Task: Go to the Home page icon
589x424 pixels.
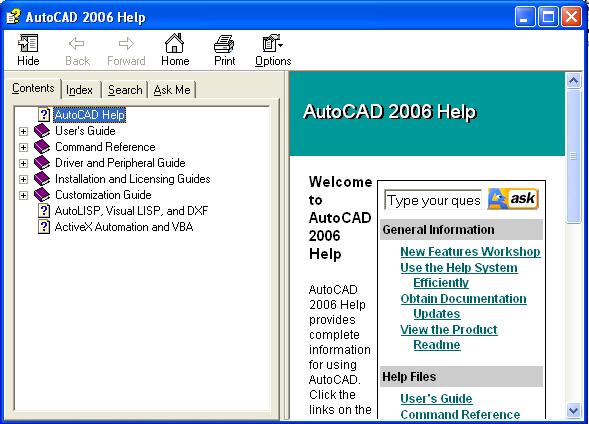Action: click(x=175, y=43)
